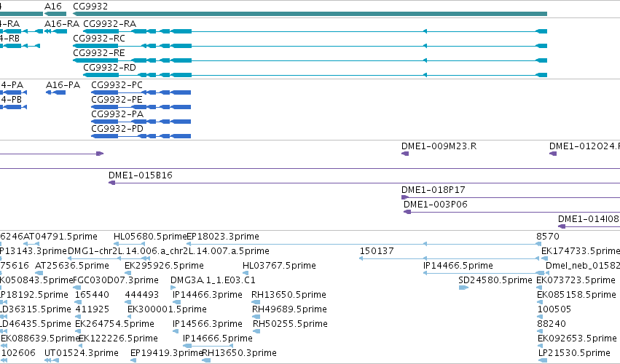
Task: Click the feature labeled 88240
Action: 540,331
